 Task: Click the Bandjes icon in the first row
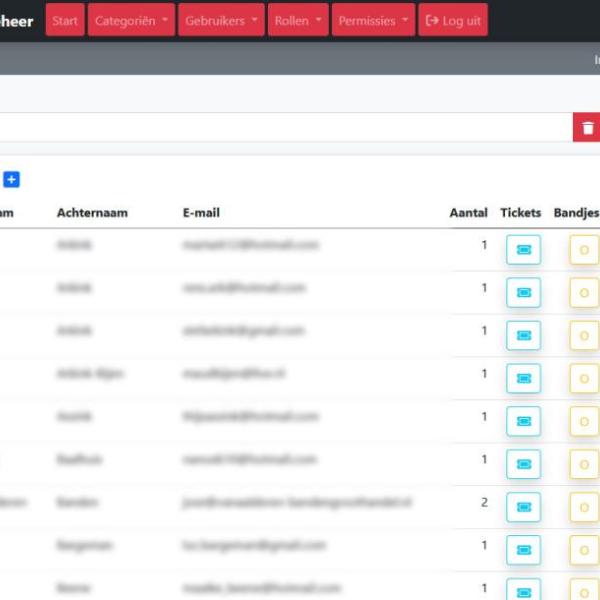pos(584,250)
